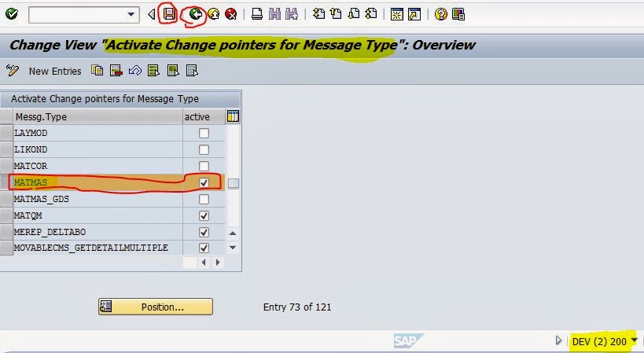Click the MATMAS message type cell
644x353 pixels.
pos(98,182)
